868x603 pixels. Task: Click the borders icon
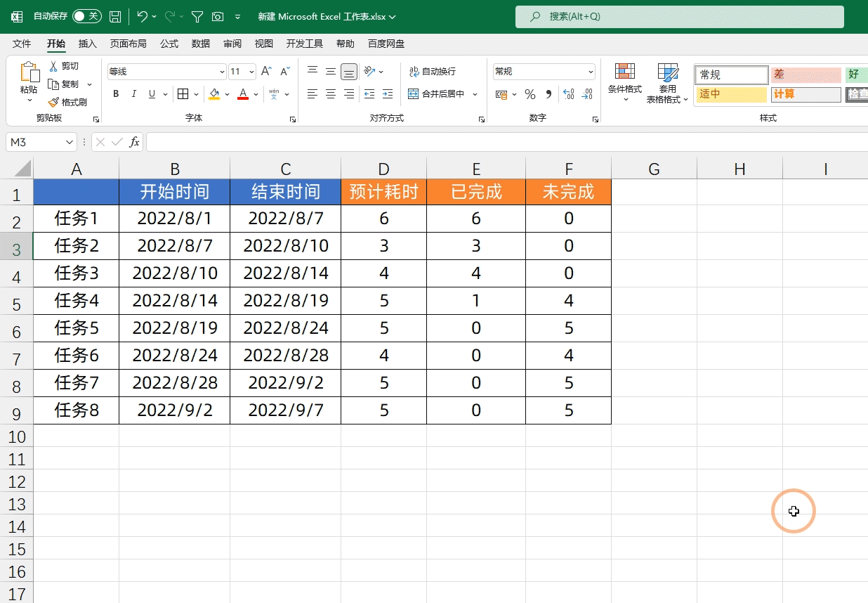[183, 94]
